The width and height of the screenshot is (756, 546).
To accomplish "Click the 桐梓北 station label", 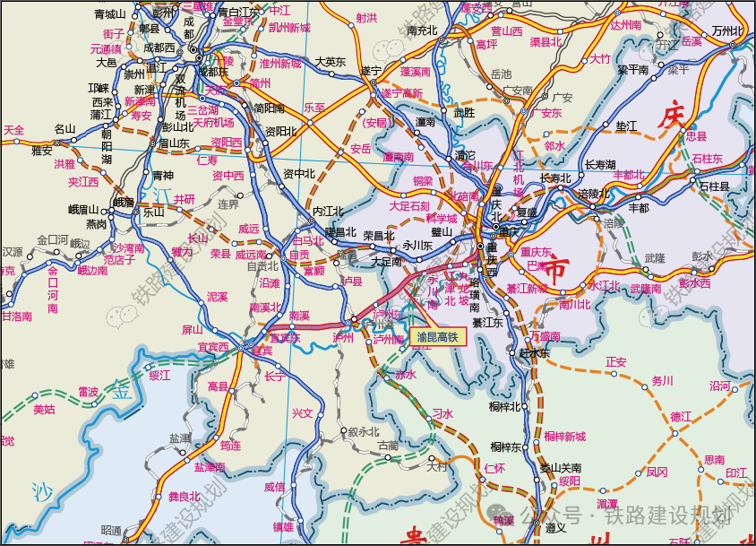I will pos(505,406).
